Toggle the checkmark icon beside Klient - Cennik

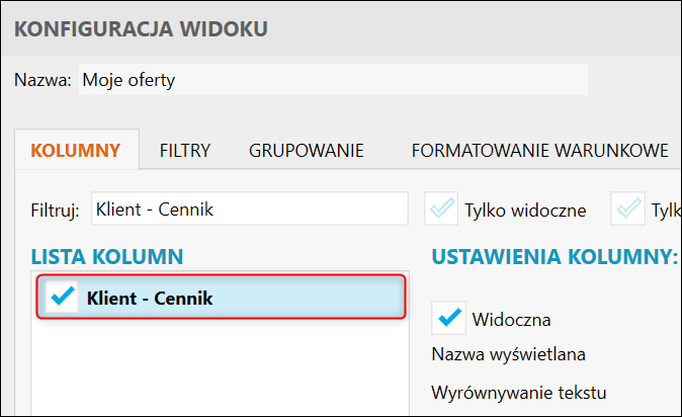pyautogui.click(x=62, y=297)
